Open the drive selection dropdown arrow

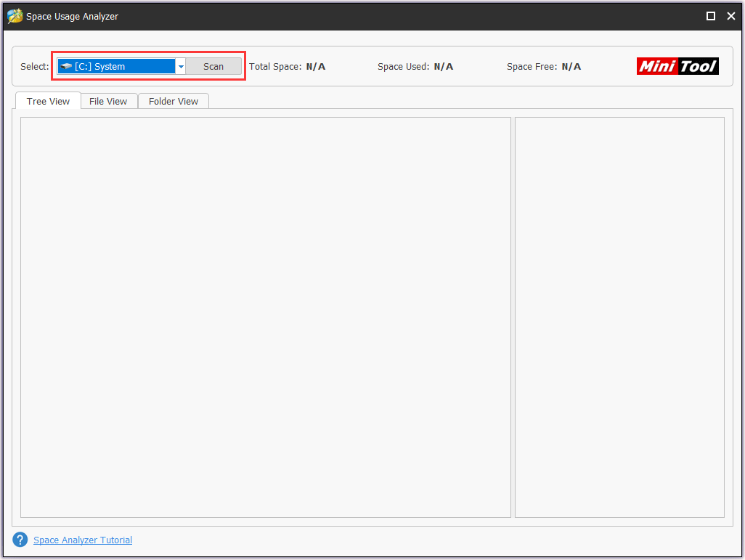click(x=181, y=67)
